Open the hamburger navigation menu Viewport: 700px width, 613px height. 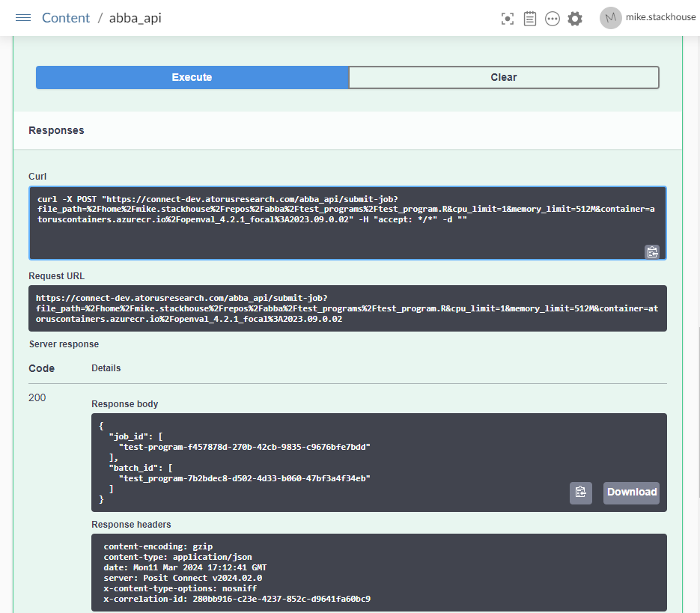tap(23, 18)
